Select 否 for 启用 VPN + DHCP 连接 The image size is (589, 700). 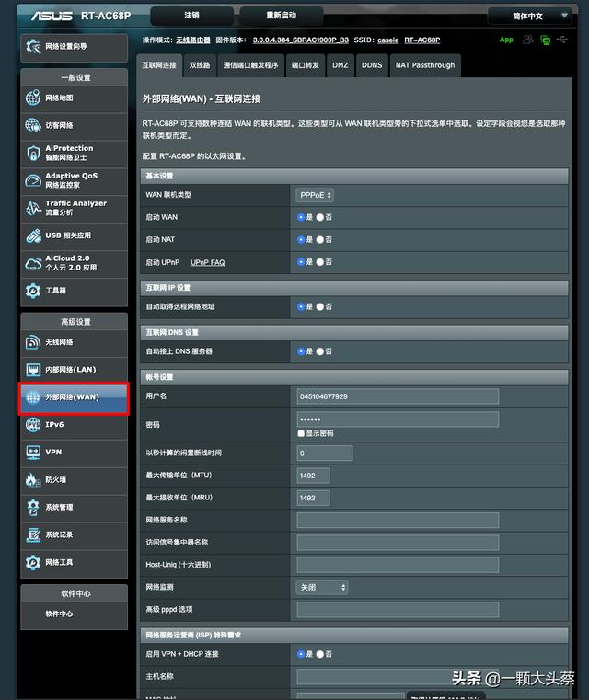coord(319,654)
